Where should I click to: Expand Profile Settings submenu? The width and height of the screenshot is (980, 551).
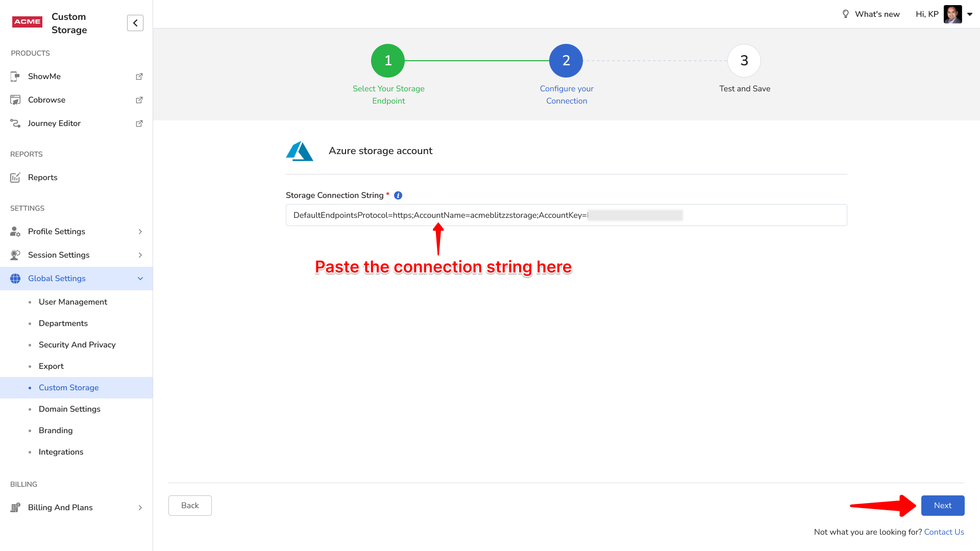(x=140, y=232)
